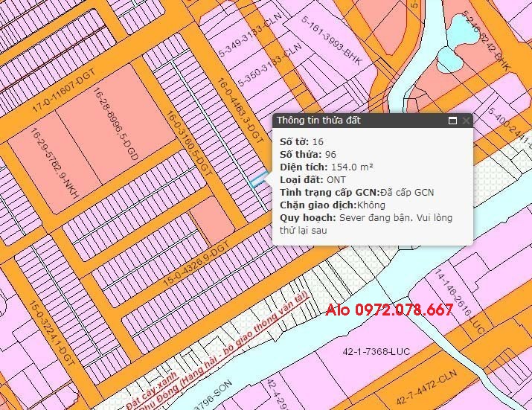This screenshot has width=532, height=410.
Task: Select parcel labeled 16-28-8996.5-DGD
Action: [115, 124]
